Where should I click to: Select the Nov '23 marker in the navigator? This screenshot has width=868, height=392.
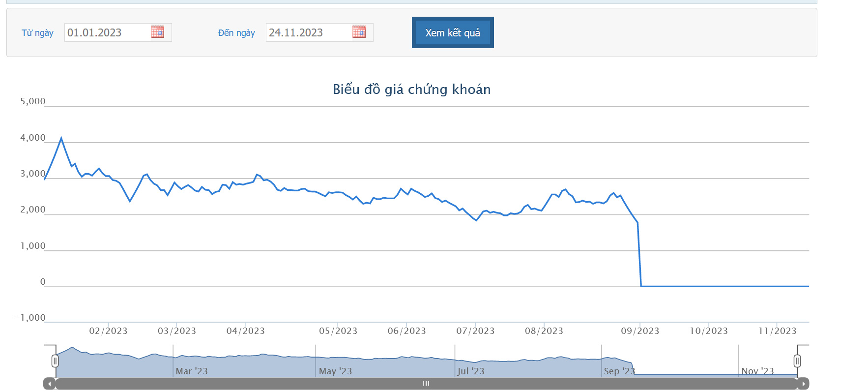[757, 371]
